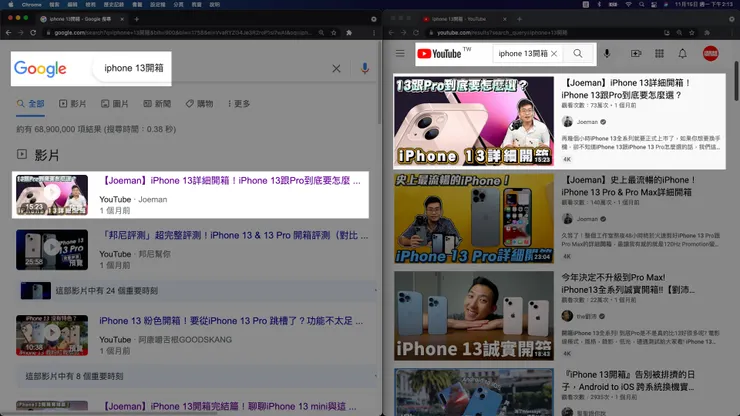The width and height of the screenshot is (740, 416).
Task: Clear the Google search box with X
Action: coord(336,68)
